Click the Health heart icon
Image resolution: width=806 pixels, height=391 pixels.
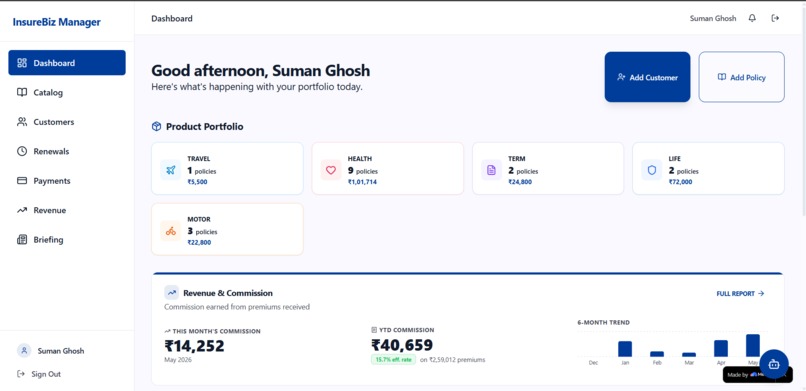[331, 170]
